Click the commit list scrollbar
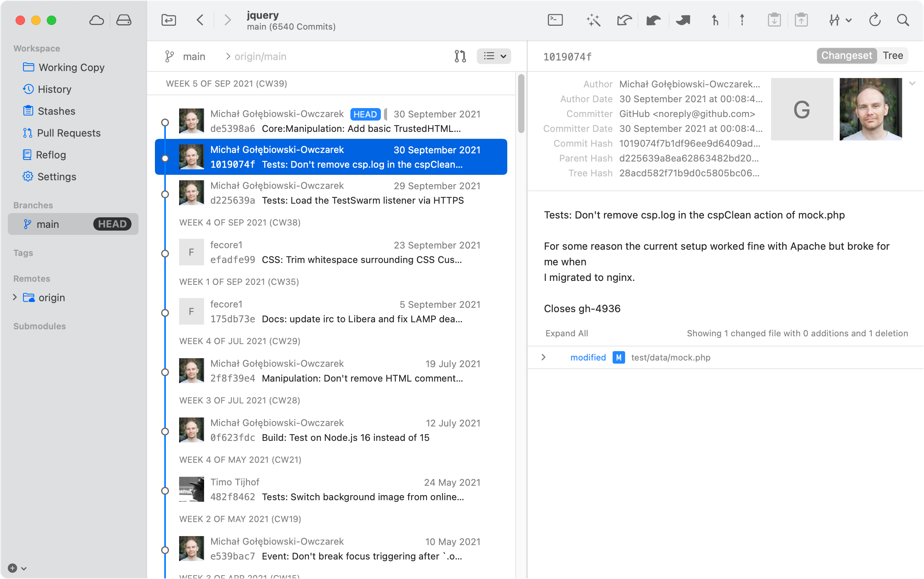 pos(521,104)
